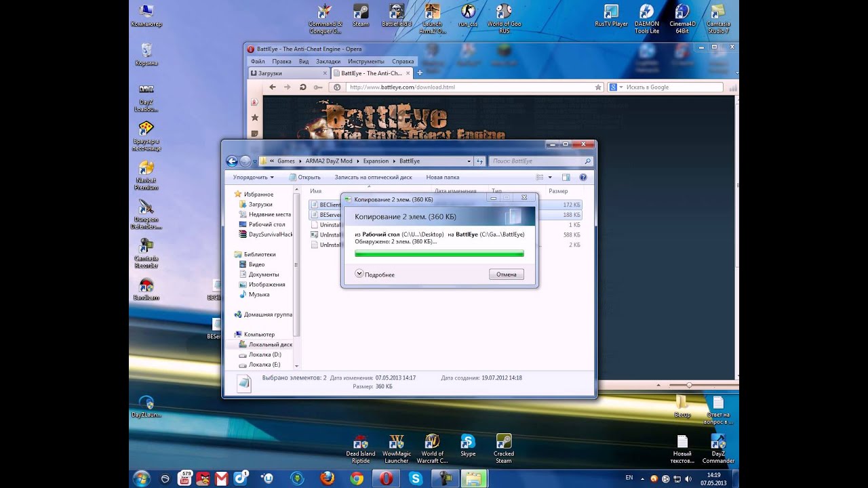This screenshot has width=868, height=488.
Task: Select Battlefield 3 desktop icon
Action: (x=397, y=16)
